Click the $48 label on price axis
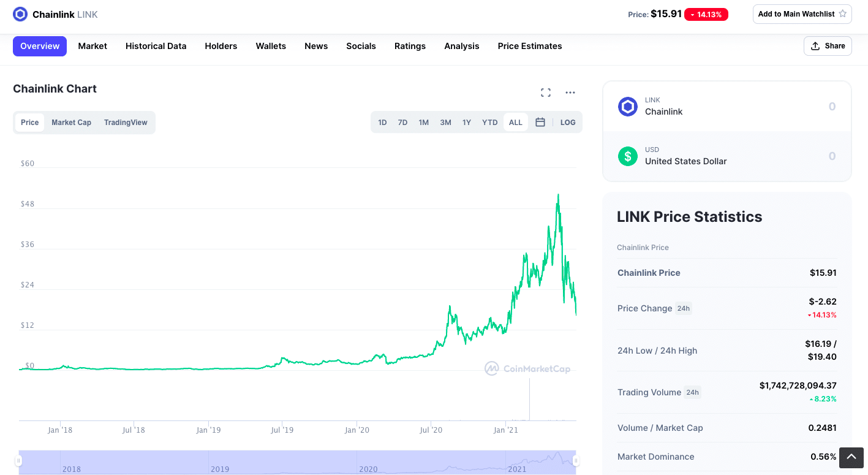868x475 pixels. coord(28,204)
